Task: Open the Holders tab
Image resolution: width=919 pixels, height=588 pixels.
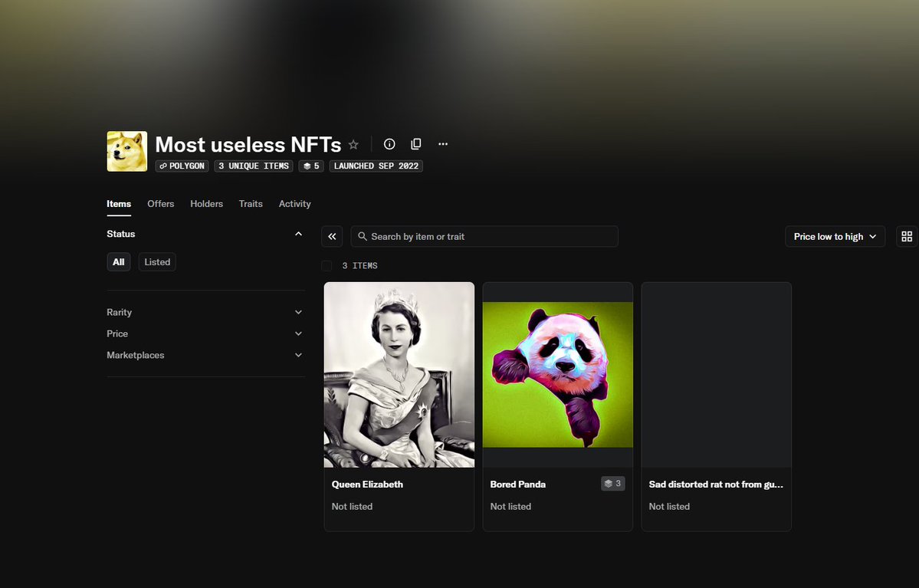Action: pyautogui.click(x=206, y=204)
